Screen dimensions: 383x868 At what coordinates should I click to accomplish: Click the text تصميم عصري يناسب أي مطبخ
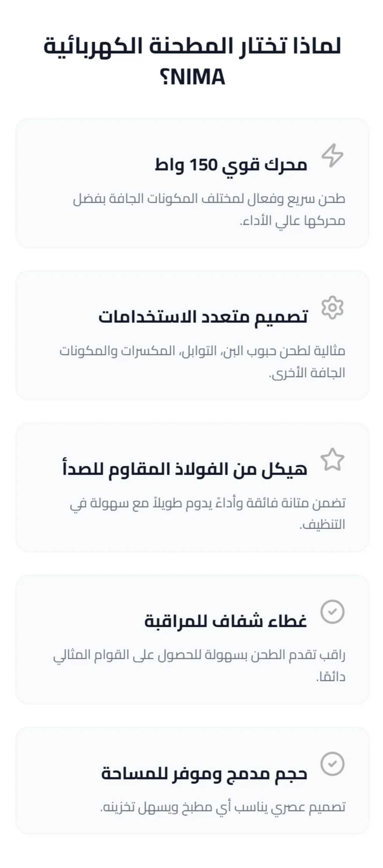pyautogui.click(x=222, y=807)
